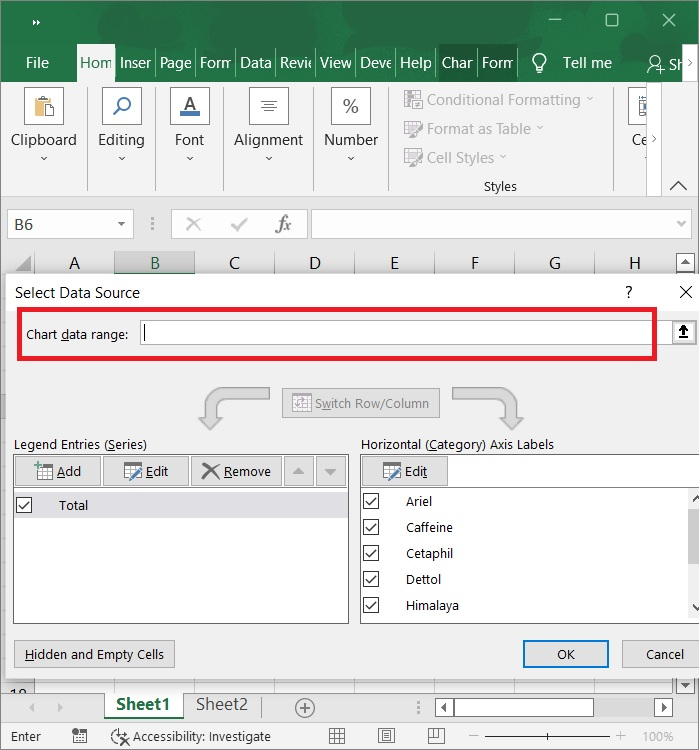Image resolution: width=700 pixels, height=750 pixels.
Task: Click the Remove series button
Action: 236,471
